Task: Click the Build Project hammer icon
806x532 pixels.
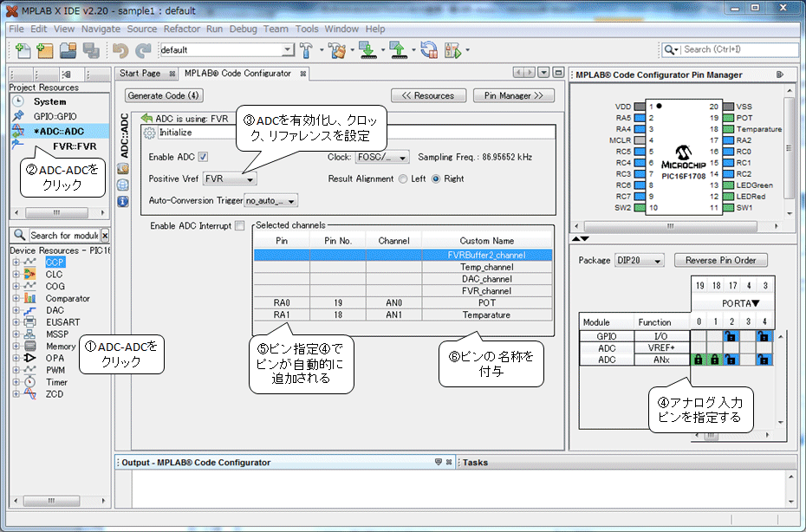Action: pos(306,50)
